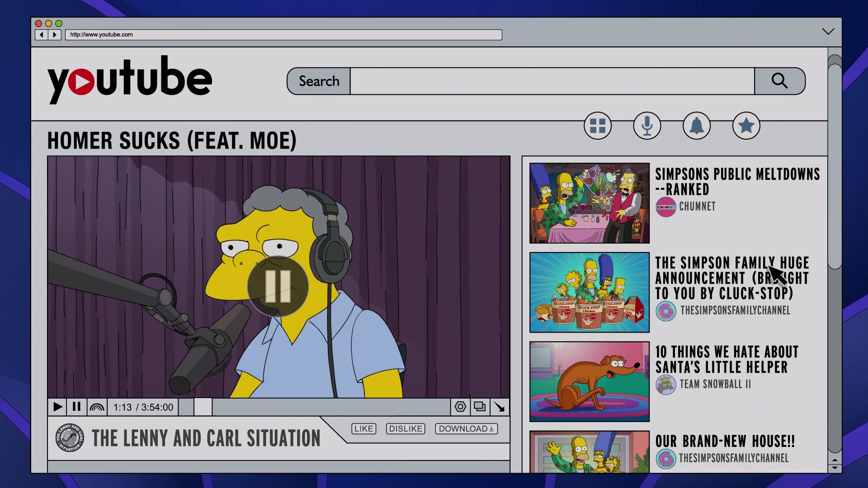Click 10 Things We Hate About title

[727, 360]
